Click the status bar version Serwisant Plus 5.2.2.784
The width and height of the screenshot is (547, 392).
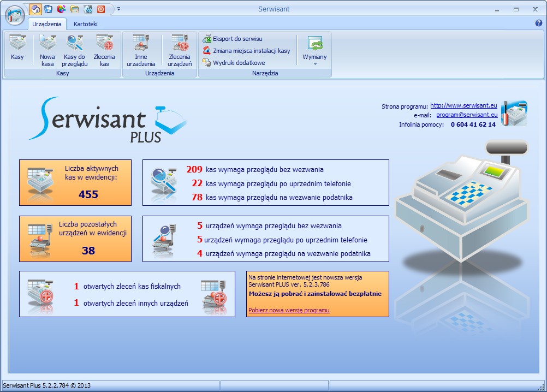pyautogui.click(x=46, y=385)
